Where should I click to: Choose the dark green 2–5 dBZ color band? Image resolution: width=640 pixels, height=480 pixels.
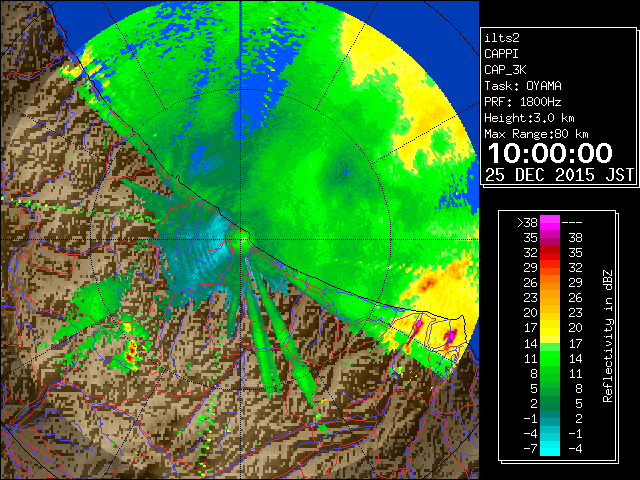(x=550, y=403)
